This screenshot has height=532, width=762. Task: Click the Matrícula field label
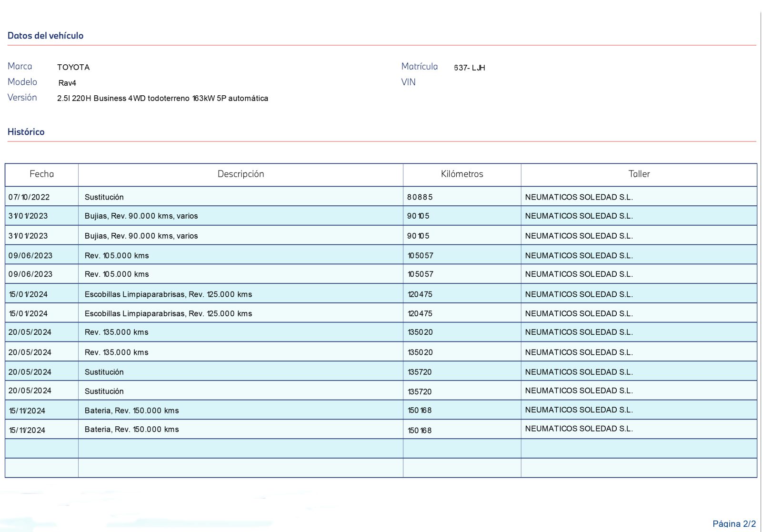[x=419, y=67]
